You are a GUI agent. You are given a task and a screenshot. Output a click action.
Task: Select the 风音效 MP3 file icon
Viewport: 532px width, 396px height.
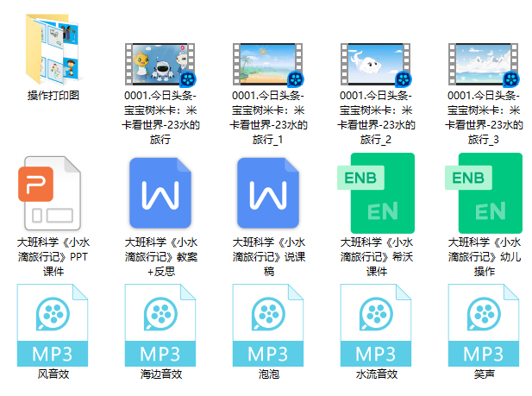click(53, 325)
